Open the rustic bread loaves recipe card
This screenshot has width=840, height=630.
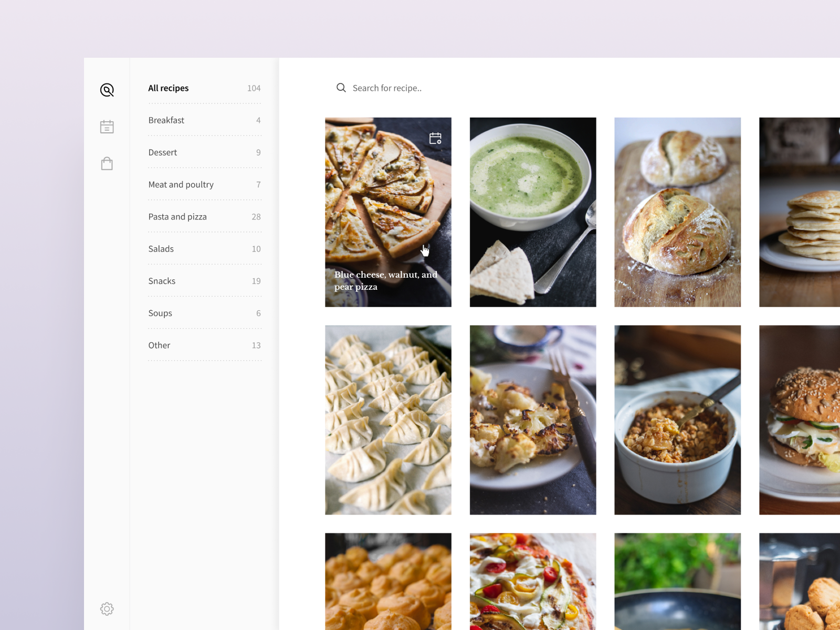678,212
